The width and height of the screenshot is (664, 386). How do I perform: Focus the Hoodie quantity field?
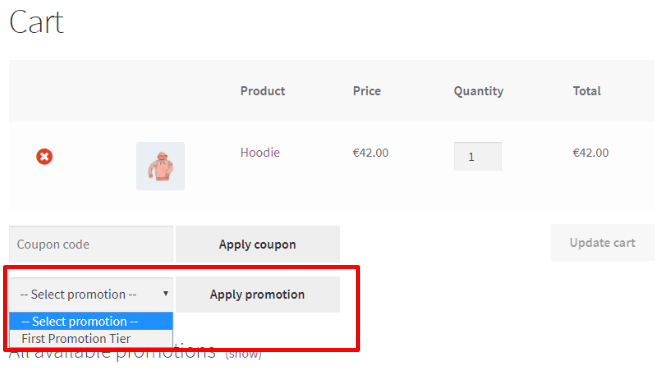click(478, 157)
